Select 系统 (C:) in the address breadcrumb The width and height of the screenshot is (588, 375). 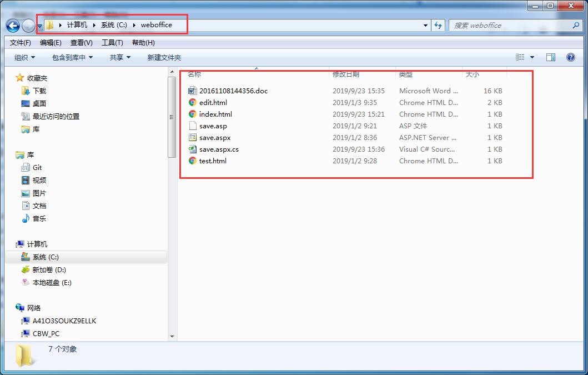pos(114,25)
